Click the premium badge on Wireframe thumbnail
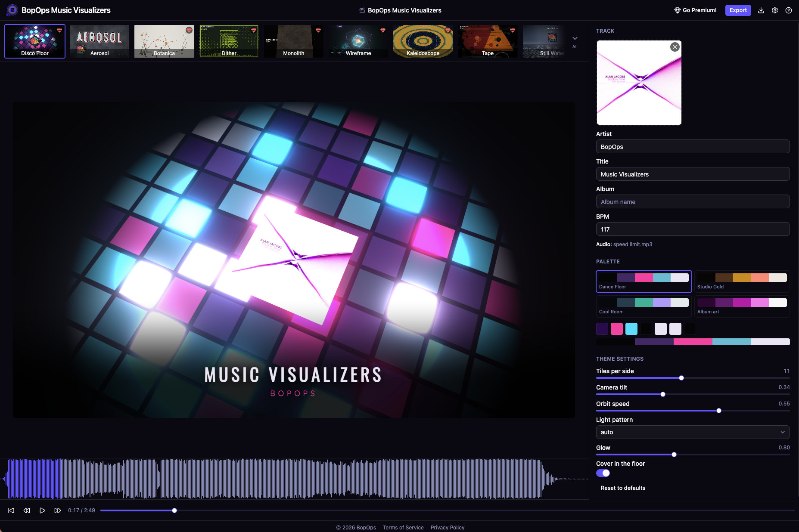The width and height of the screenshot is (799, 532). (382, 30)
